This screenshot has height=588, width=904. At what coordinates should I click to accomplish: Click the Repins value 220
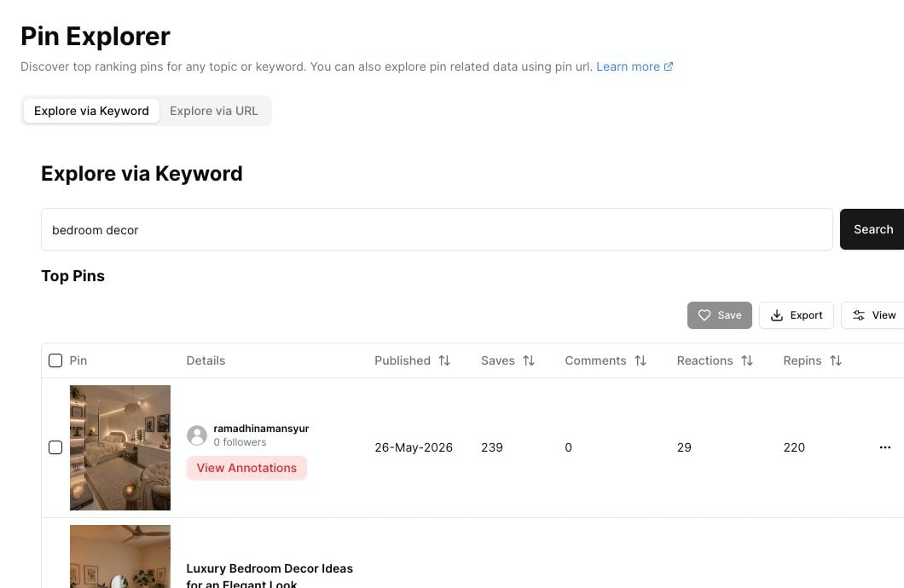point(794,447)
